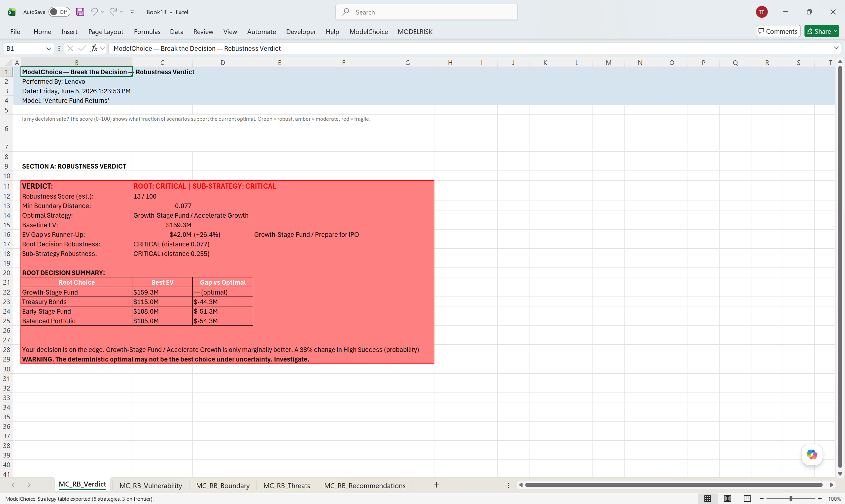
Task: Click next sheet navigation arrow
Action: [x=29, y=485]
